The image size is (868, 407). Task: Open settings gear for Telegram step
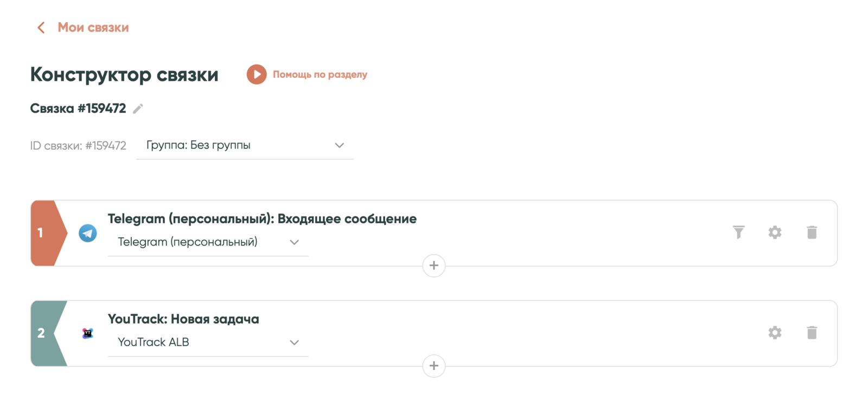click(775, 232)
